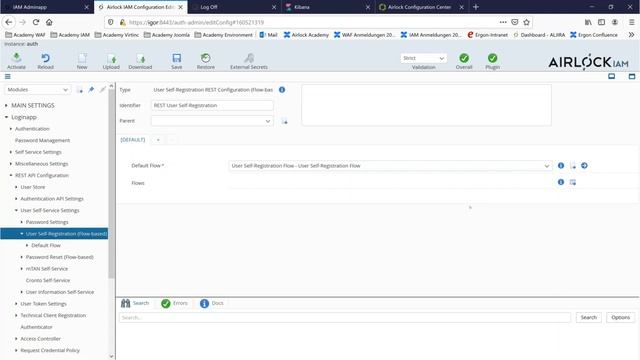Go to the selected Default Flow plugin
Screen dimensions: 640x360
click(584, 165)
